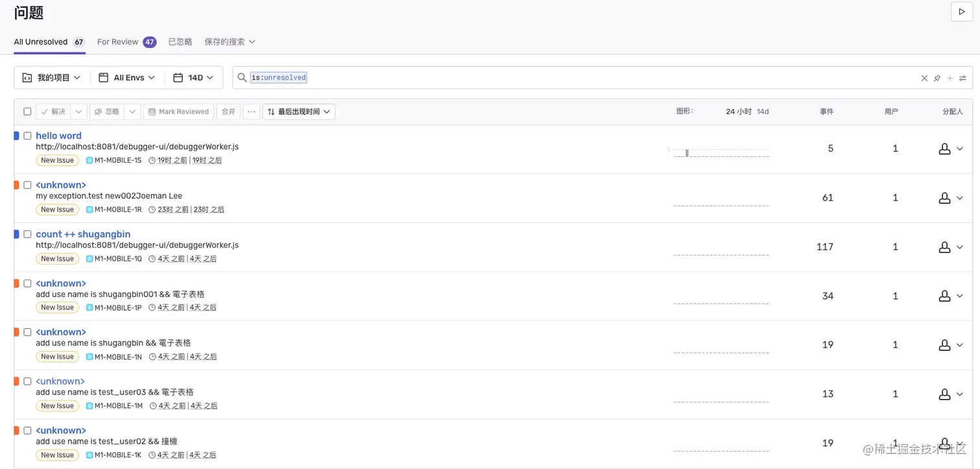
Task: Expand assignee chevron for count ++ shugangbin
Action: tap(960, 247)
